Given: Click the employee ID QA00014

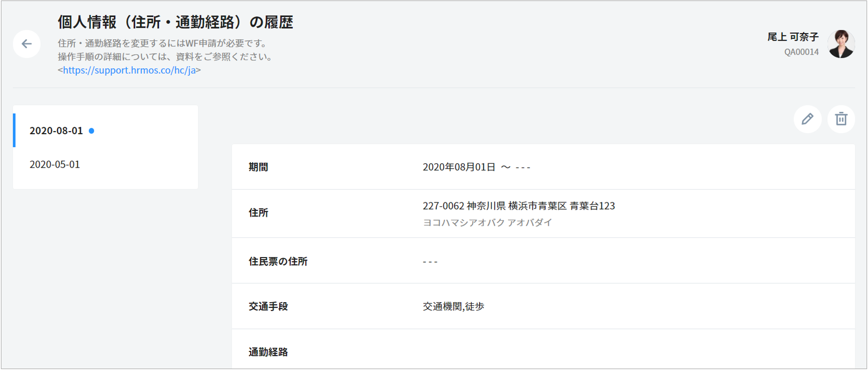Looking at the screenshot, I should (801, 52).
